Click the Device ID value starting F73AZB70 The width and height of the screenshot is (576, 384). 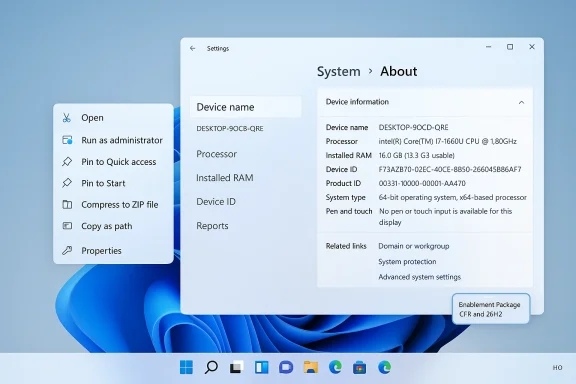450,169
